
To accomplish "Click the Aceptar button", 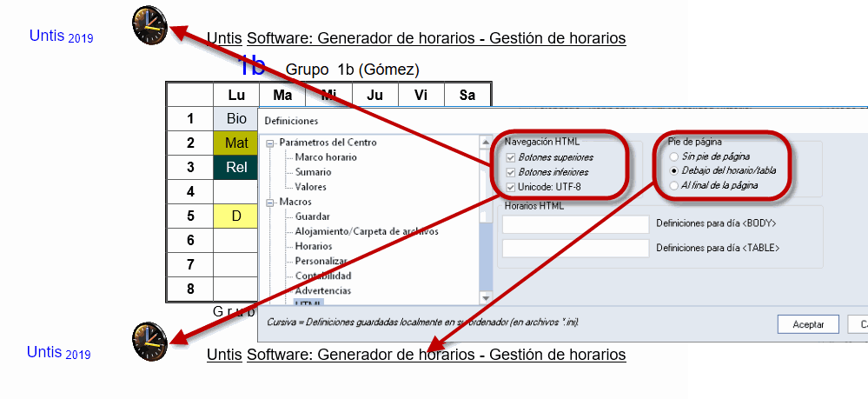I will [808, 325].
